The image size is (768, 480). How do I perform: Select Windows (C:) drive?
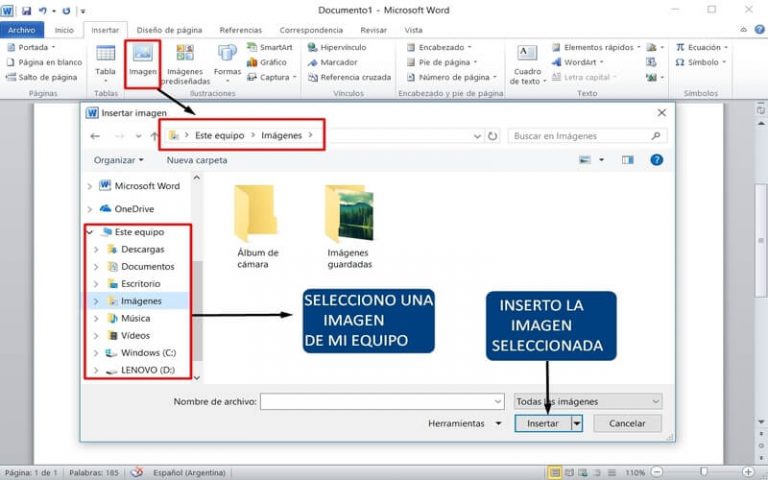click(148, 353)
